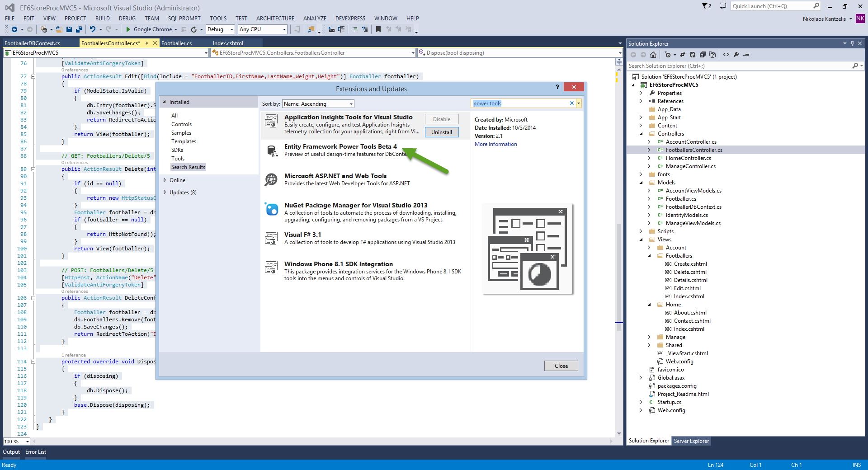Click the Comment Out Selected Lines icon
The image size is (868, 470).
[x=355, y=29]
